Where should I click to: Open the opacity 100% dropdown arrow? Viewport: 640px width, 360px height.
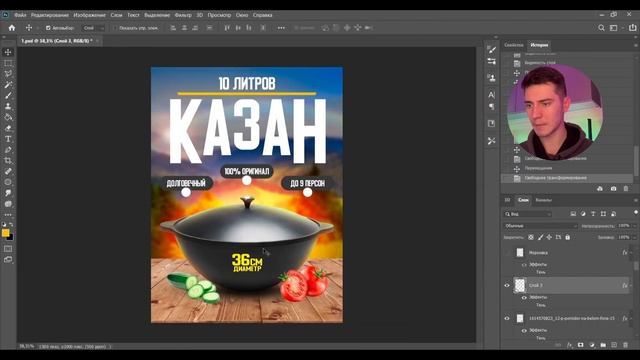634,226
